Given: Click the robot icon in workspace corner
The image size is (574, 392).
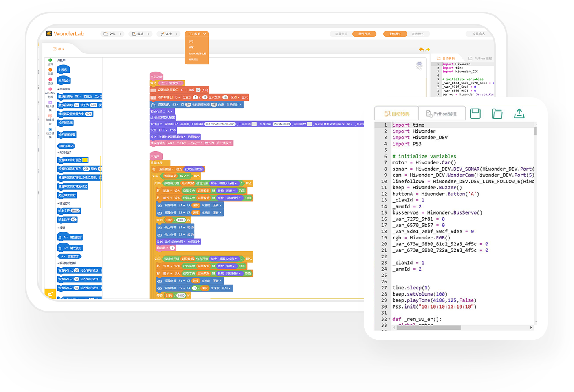Looking at the screenshot, I should coord(419,65).
